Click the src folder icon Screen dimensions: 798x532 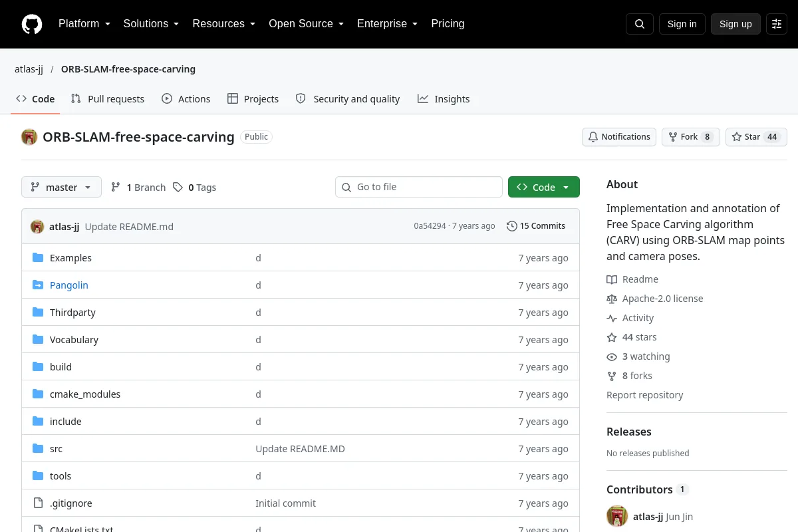38,449
